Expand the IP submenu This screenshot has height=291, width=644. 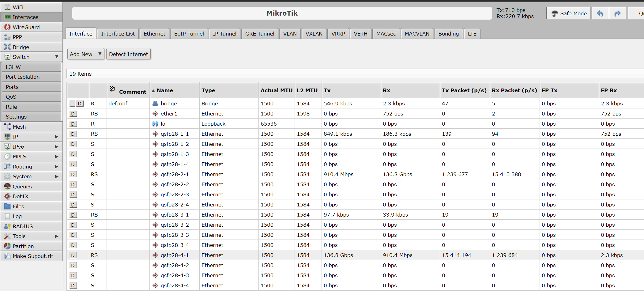[57, 137]
